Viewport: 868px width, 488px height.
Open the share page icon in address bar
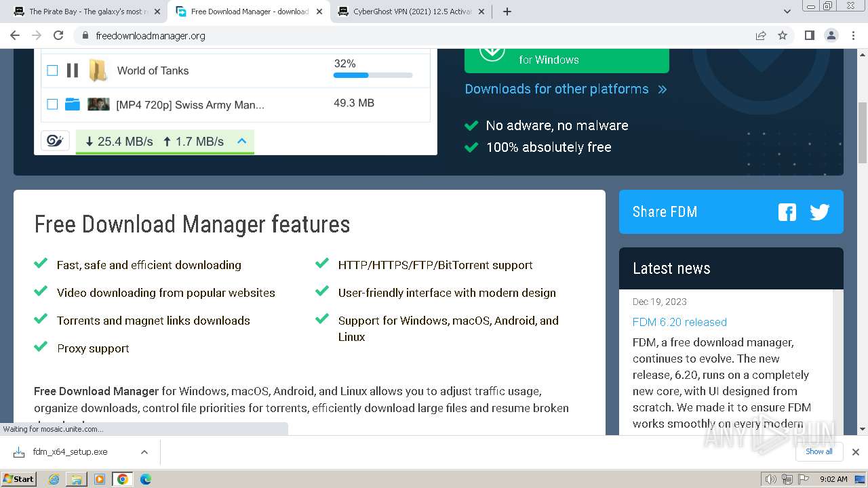click(x=761, y=35)
